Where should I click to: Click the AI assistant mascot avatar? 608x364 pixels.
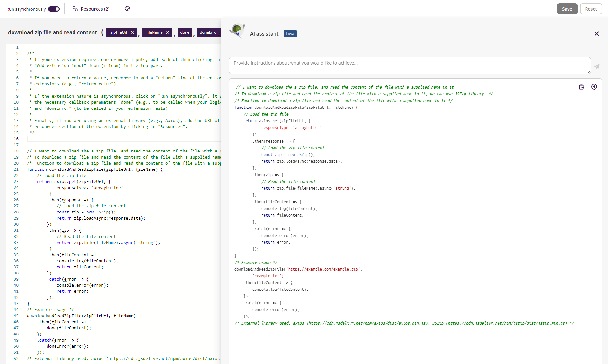pos(238,32)
